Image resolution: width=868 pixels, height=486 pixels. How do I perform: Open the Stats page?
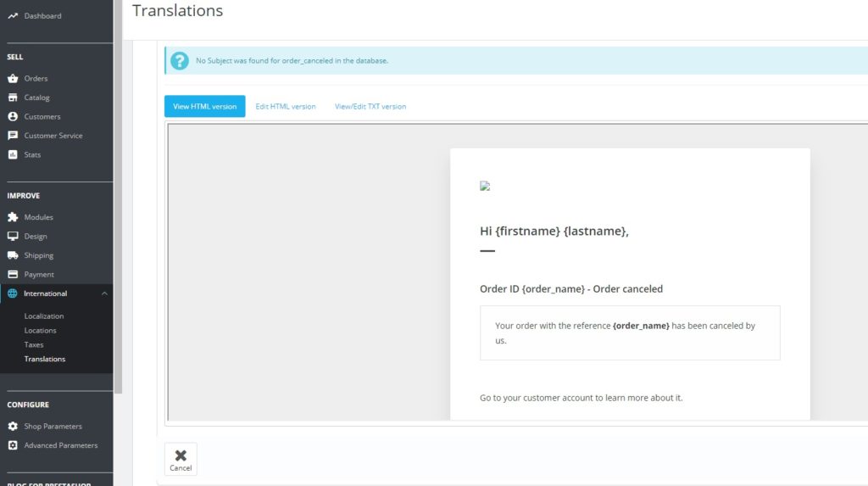(x=32, y=154)
